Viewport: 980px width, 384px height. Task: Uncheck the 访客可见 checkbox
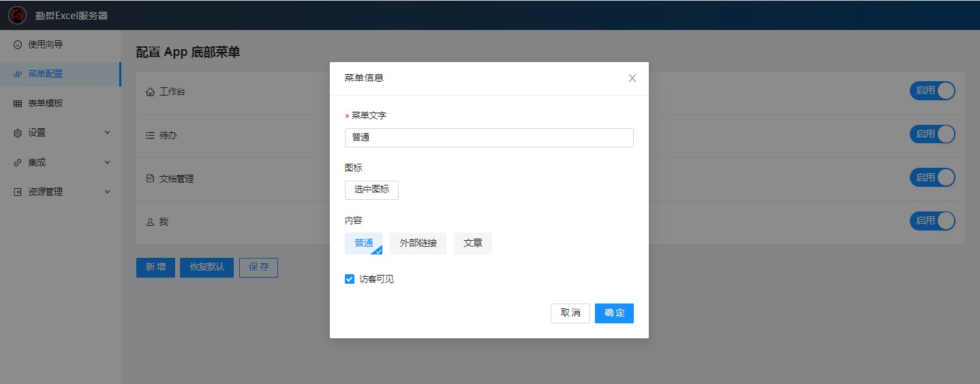[x=350, y=279]
